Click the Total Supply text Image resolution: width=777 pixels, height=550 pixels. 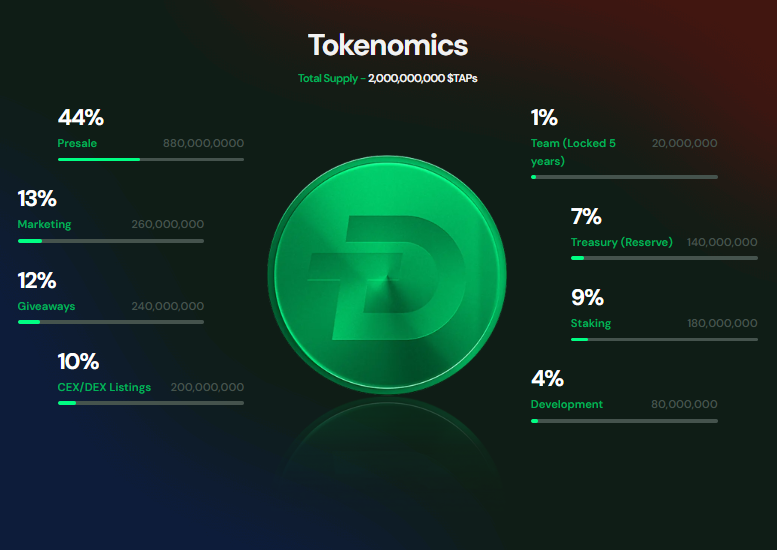pos(388,78)
